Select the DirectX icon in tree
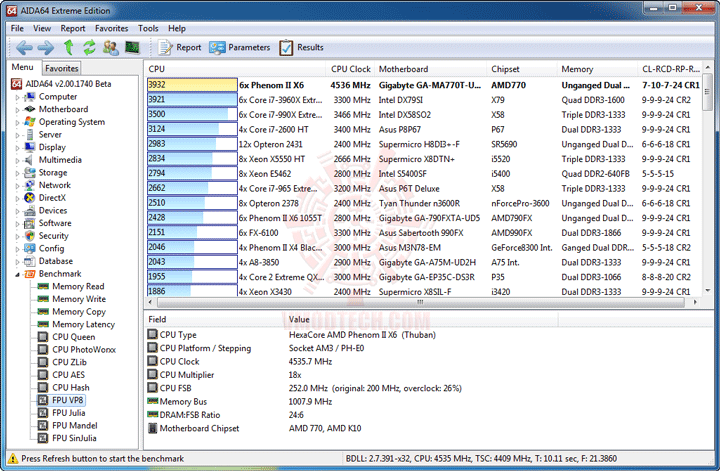720x471 pixels. [29, 198]
